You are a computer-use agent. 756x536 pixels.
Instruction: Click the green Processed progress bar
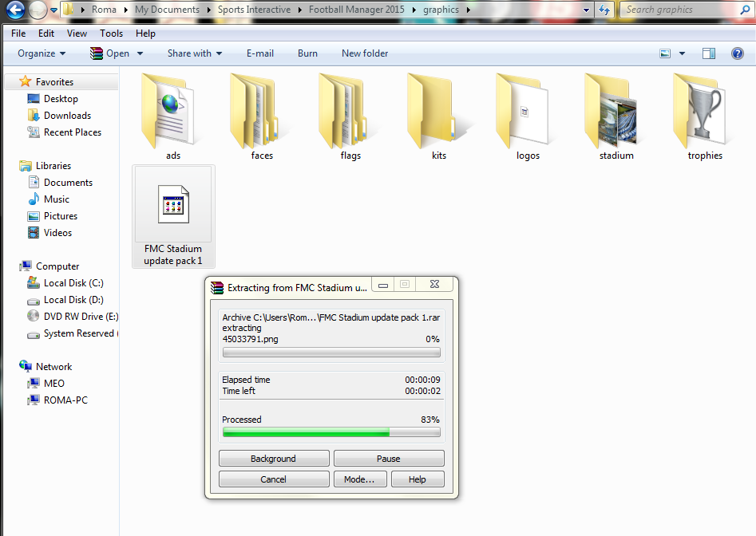point(331,432)
